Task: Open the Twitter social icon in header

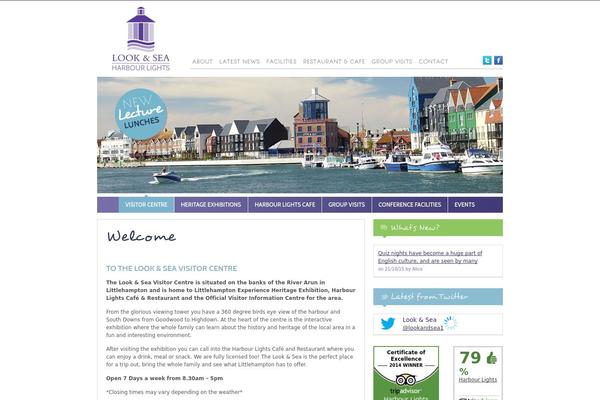Action: click(x=487, y=60)
